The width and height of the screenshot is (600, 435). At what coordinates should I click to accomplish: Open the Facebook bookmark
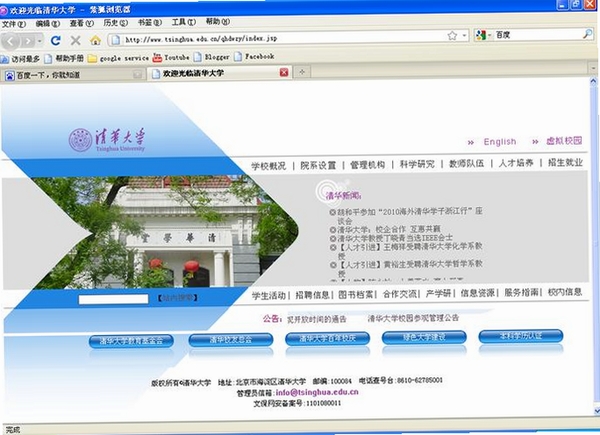[254, 57]
